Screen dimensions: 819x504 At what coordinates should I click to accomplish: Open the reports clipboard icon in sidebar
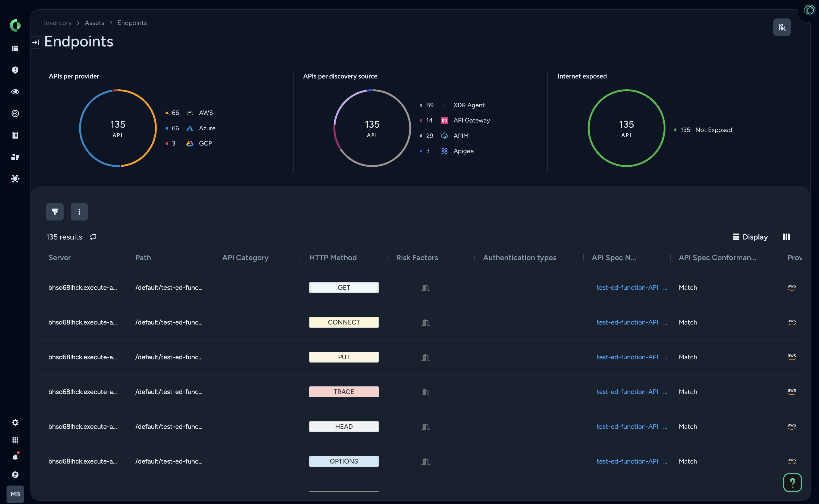pyautogui.click(x=15, y=135)
